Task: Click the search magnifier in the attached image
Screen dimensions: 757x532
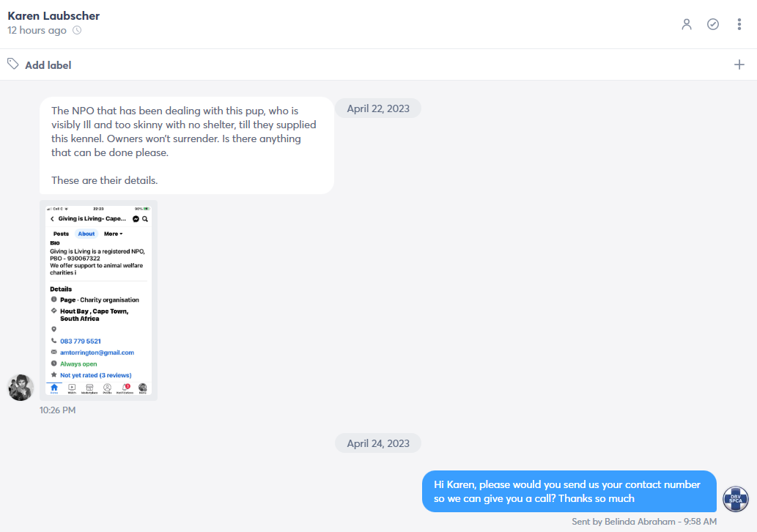Action: click(x=145, y=218)
